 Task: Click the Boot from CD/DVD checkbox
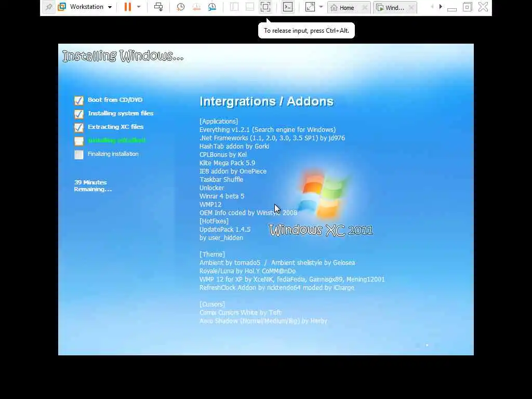79,100
